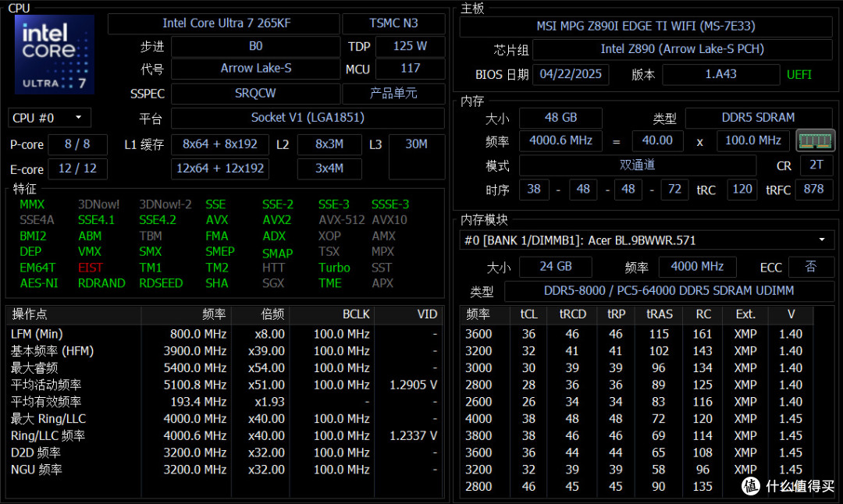This screenshot has height=504, width=843.
Task: Select the XMP 3000 profile row
Action: click(x=637, y=368)
